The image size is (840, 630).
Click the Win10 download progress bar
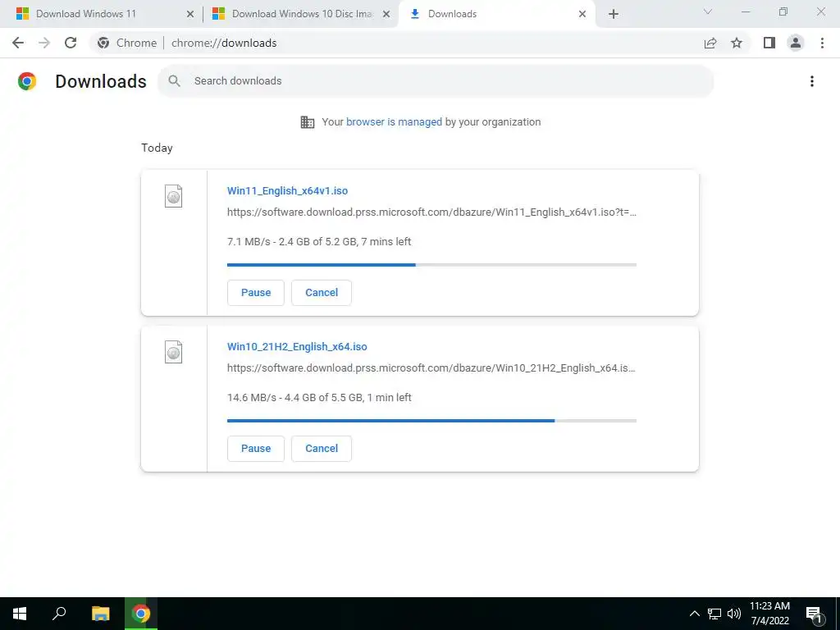[431, 421]
